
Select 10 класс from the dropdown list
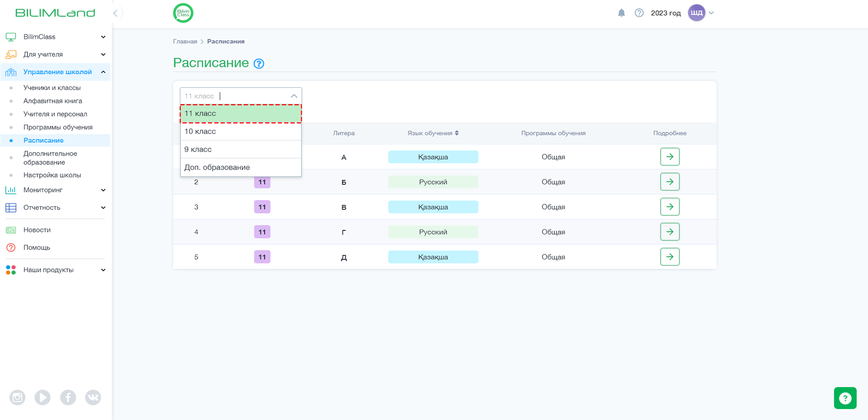pyautogui.click(x=241, y=132)
